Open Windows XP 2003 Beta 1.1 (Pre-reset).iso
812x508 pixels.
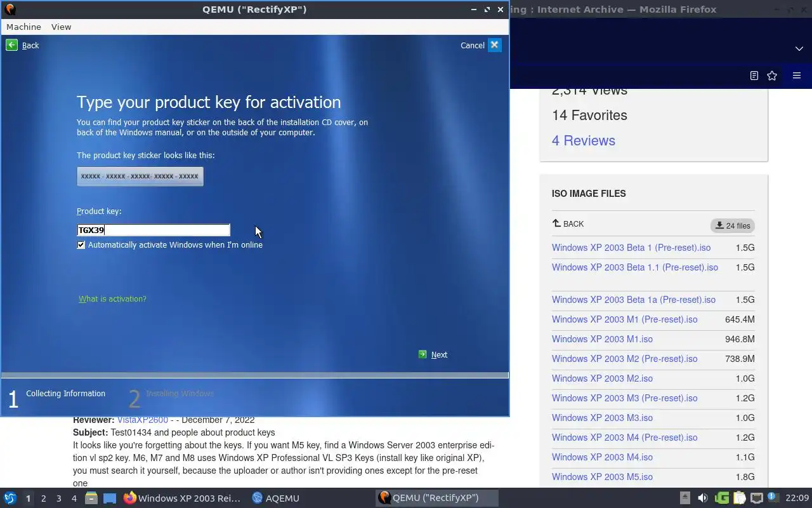tap(635, 267)
